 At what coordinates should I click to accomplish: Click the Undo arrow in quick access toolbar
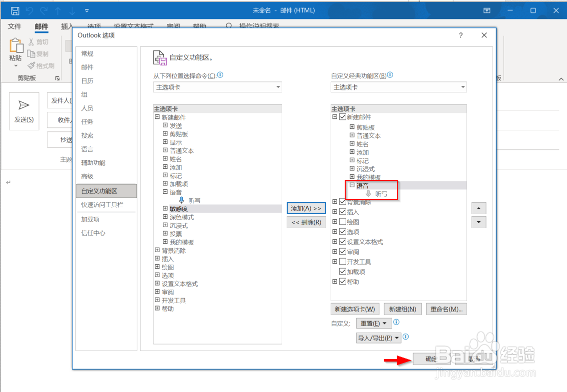(x=29, y=11)
